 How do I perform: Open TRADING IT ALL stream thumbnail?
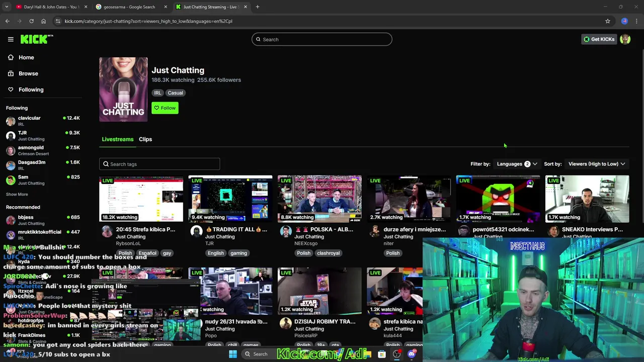230,199
